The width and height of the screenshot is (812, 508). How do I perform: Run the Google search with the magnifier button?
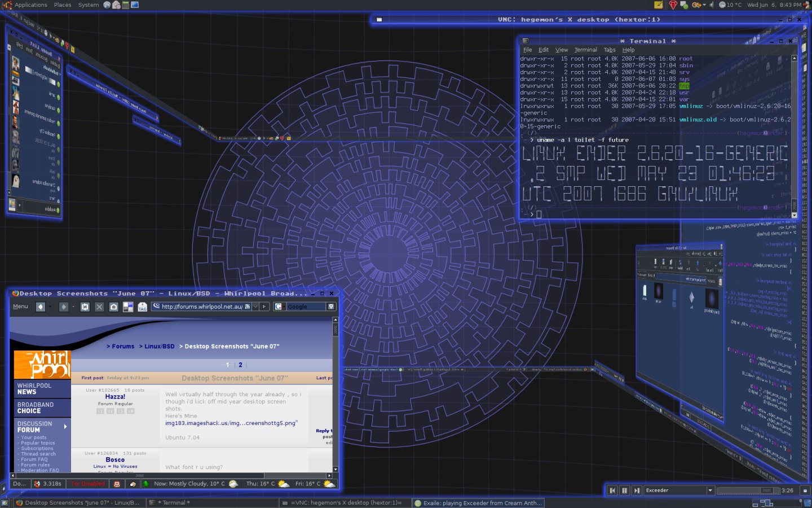click(x=331, y=306)
